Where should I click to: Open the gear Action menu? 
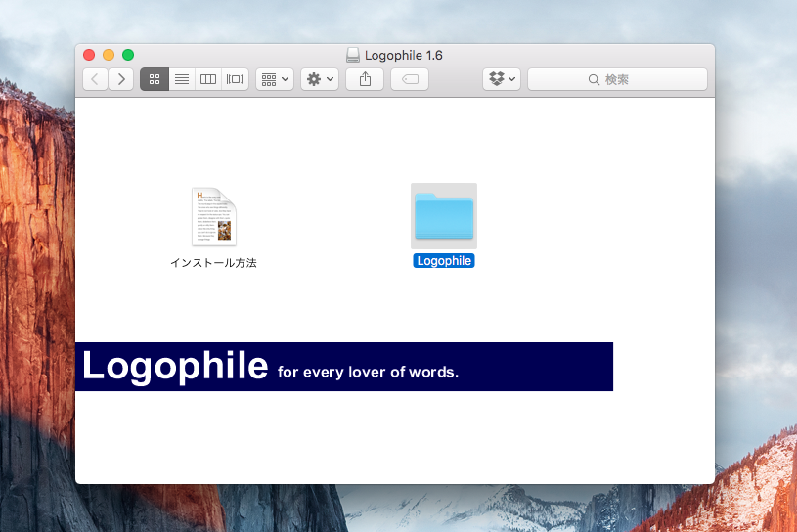tap(320, 79)
